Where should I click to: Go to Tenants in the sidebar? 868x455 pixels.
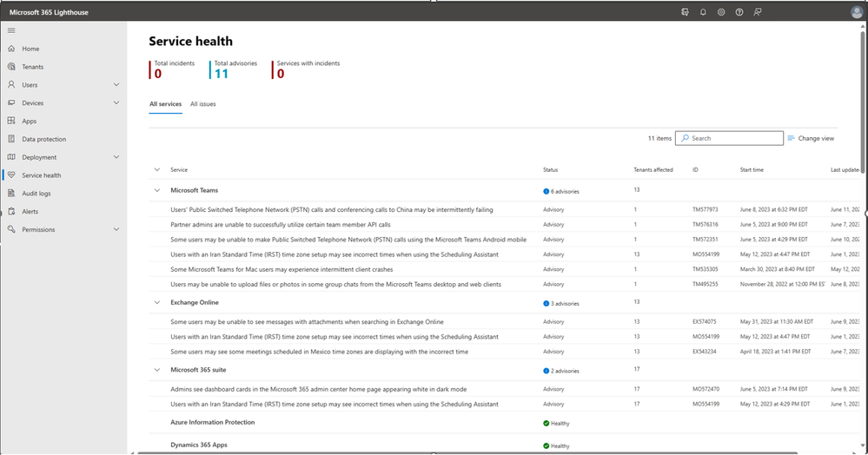coord(33,67)
